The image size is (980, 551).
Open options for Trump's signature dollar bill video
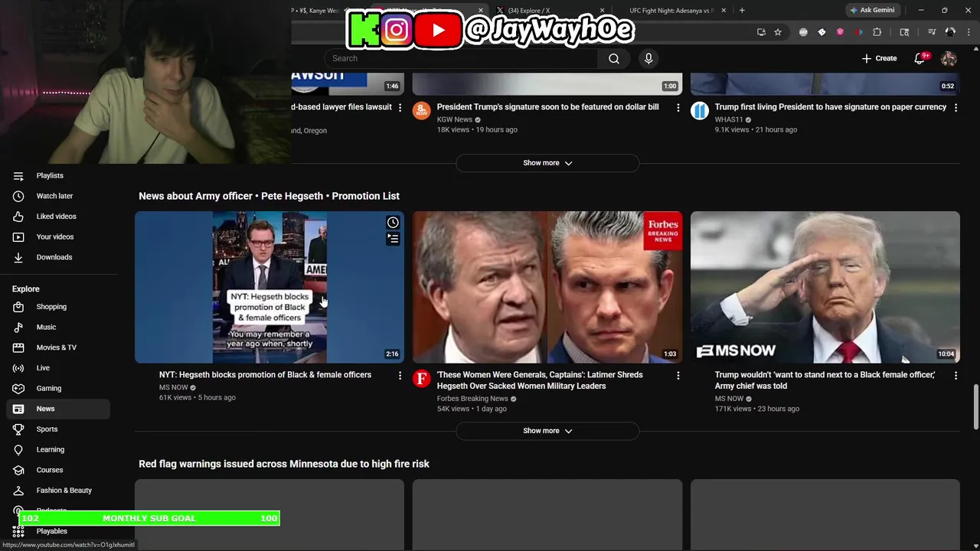click(x=678, y=107)
